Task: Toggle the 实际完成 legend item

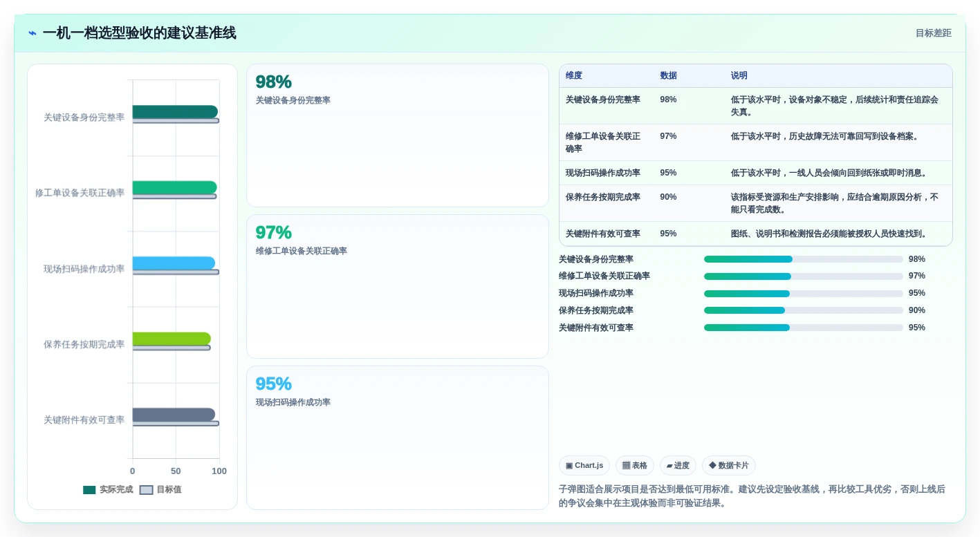Action: [x=108, y=489]
